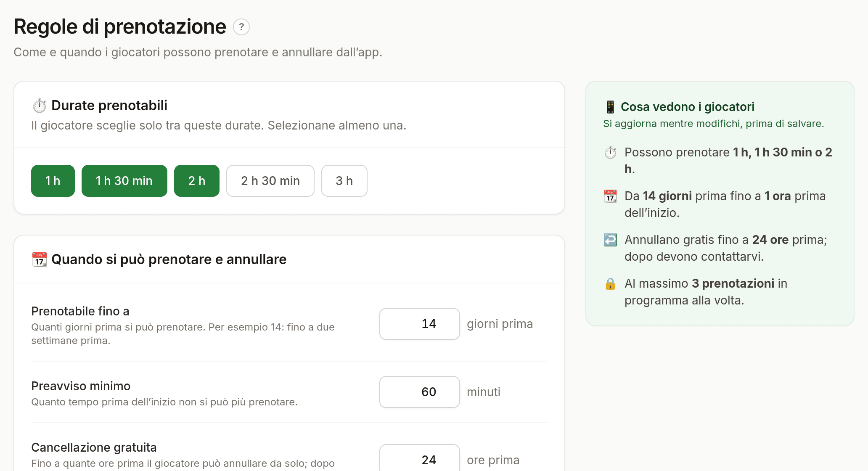Screen dimensions: 868x471
Task: Click the Prenotabile fino a label
Action: click(80, 311)
